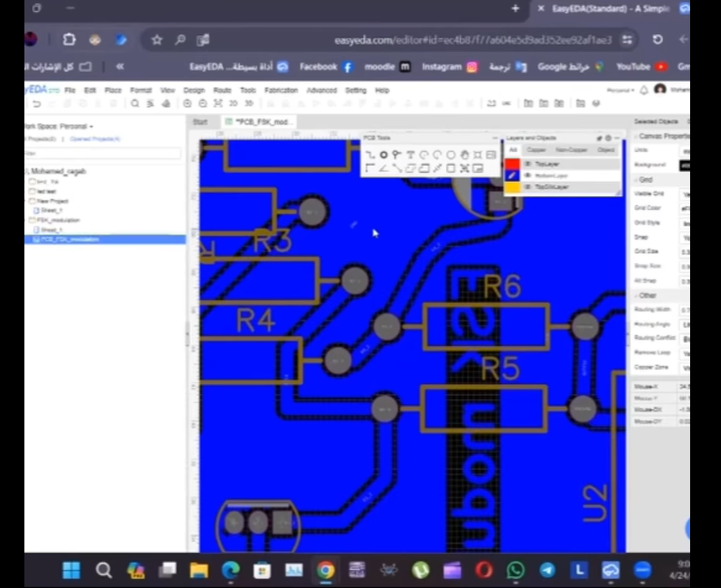Click the Undo arrow in toolbar
721x588 pixels.
pyautogui.click(x=37, y=103)
